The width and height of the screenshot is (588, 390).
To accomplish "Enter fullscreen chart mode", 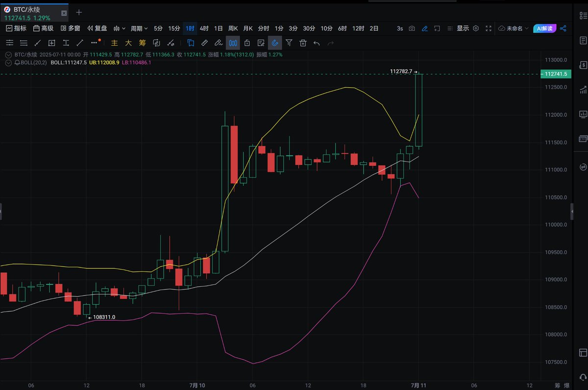I will 488,28.
